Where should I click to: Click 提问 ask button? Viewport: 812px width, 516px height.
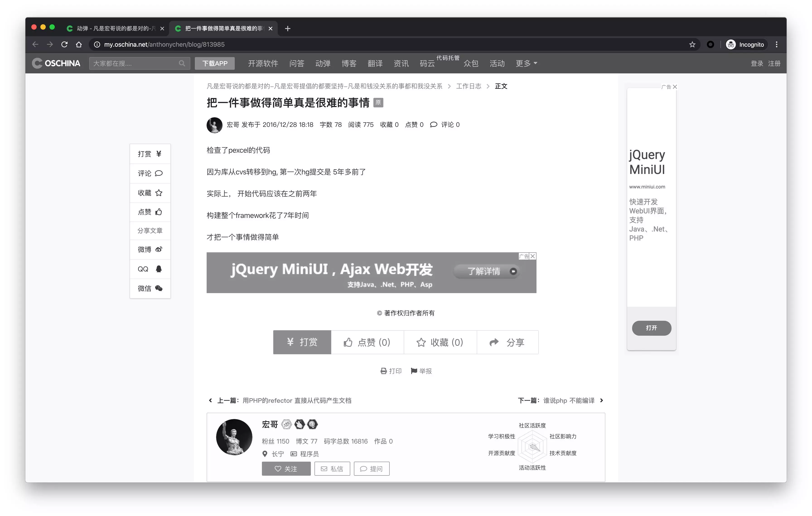tap(372, 468)
